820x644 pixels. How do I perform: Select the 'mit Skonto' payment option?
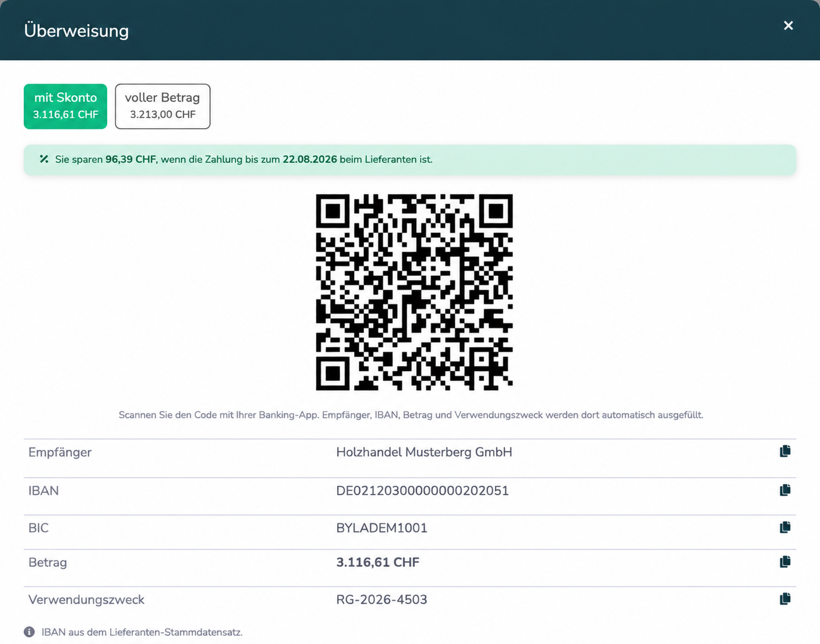click(65, 106)
